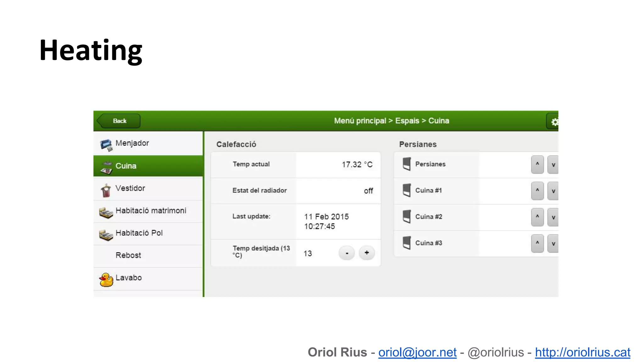Click the breadcrumb Menú principal > Espais > Cuina
644x362 pixels.
point(391,121)
